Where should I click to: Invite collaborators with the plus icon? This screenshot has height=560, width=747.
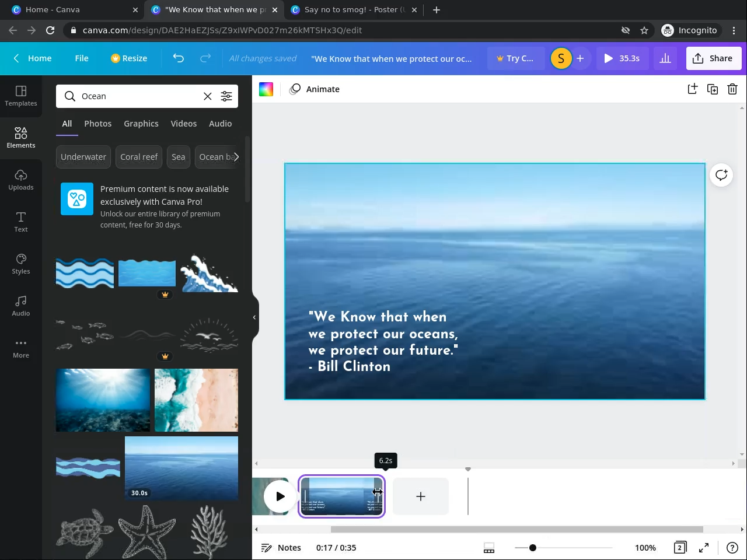pyautogui.click(x=580, y=58)
